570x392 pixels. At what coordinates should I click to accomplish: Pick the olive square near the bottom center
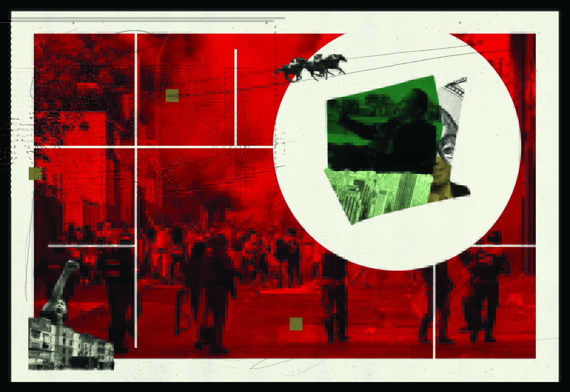point(296,324)
